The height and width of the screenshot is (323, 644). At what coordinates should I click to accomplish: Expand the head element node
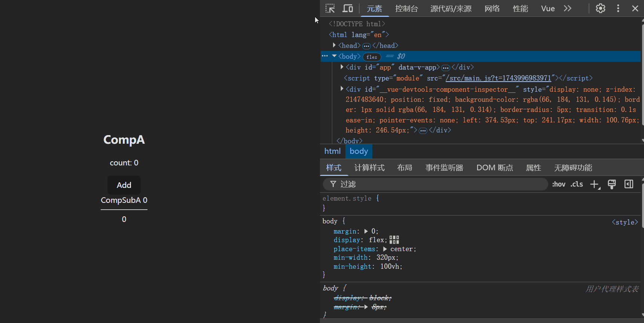pyautogui.click(x=334, y=45)
